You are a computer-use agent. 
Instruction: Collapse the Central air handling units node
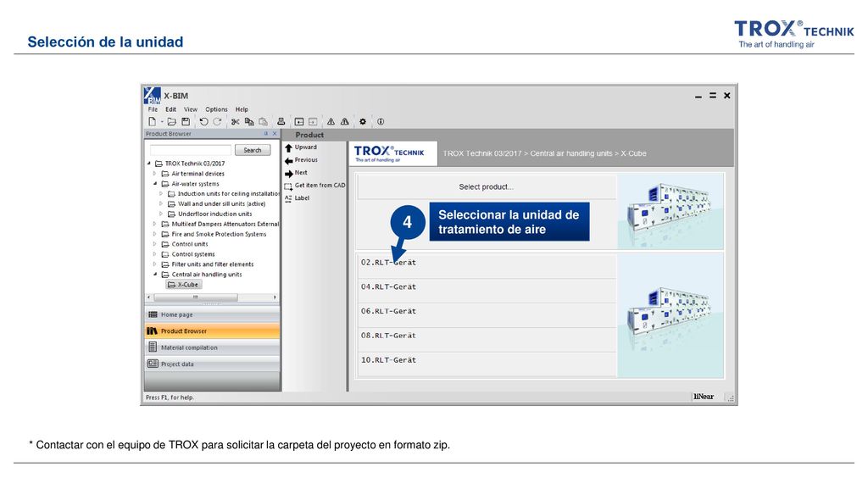pos(155,275)
